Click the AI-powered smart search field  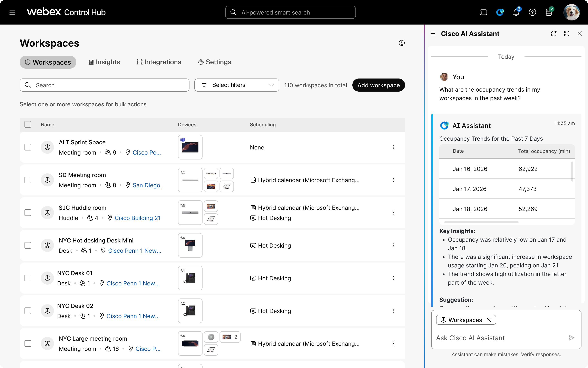290,12
